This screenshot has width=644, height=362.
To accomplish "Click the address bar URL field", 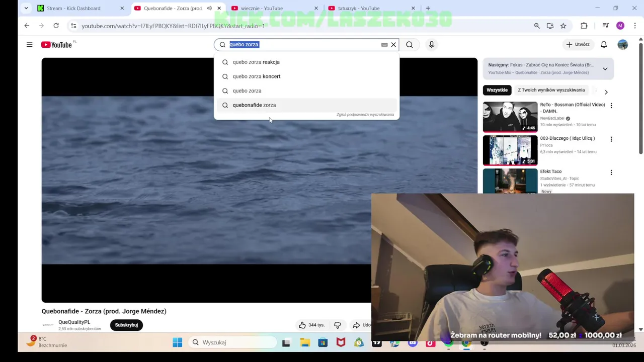I will click(x=302, y=26).
